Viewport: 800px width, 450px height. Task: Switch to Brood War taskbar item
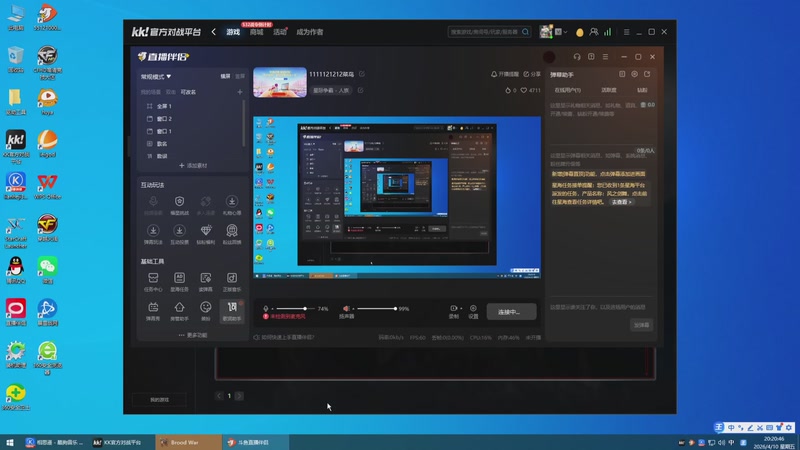click(188, 442)
